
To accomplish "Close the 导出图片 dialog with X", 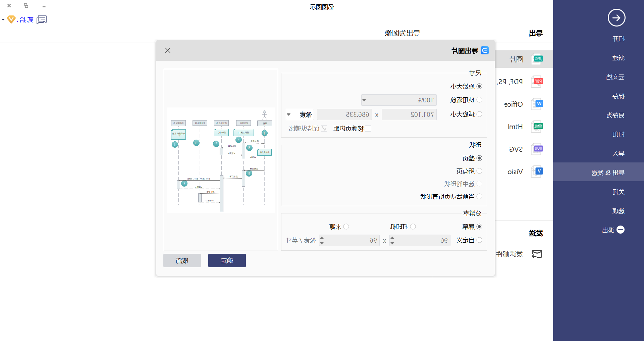I will (x=168, y=50).
